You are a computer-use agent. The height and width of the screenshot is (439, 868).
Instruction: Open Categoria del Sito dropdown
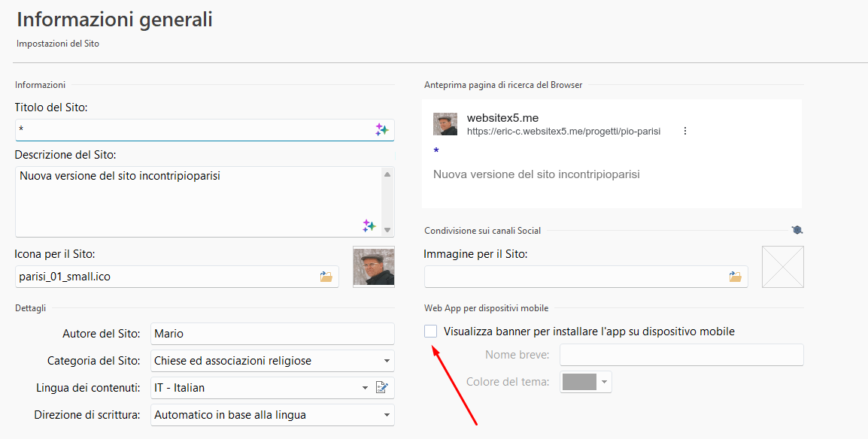(x=272, y=361)
